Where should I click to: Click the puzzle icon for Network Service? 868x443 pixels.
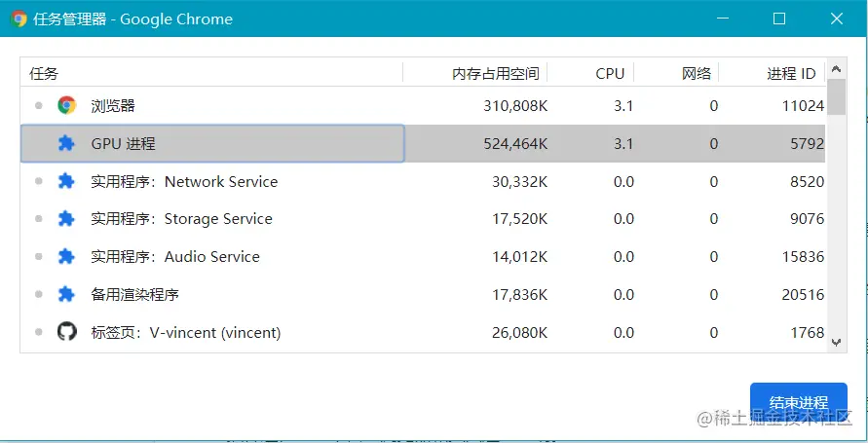click(66, 181)
